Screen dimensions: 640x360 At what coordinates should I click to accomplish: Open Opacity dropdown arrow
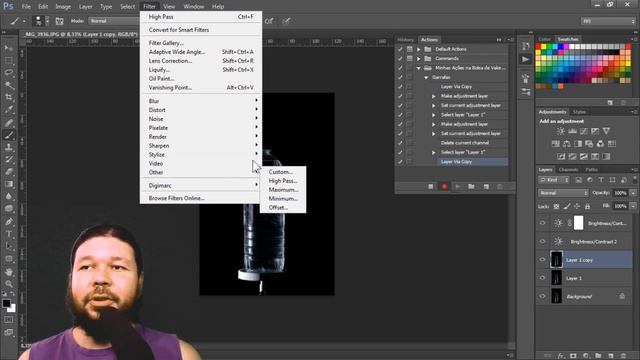633,193
